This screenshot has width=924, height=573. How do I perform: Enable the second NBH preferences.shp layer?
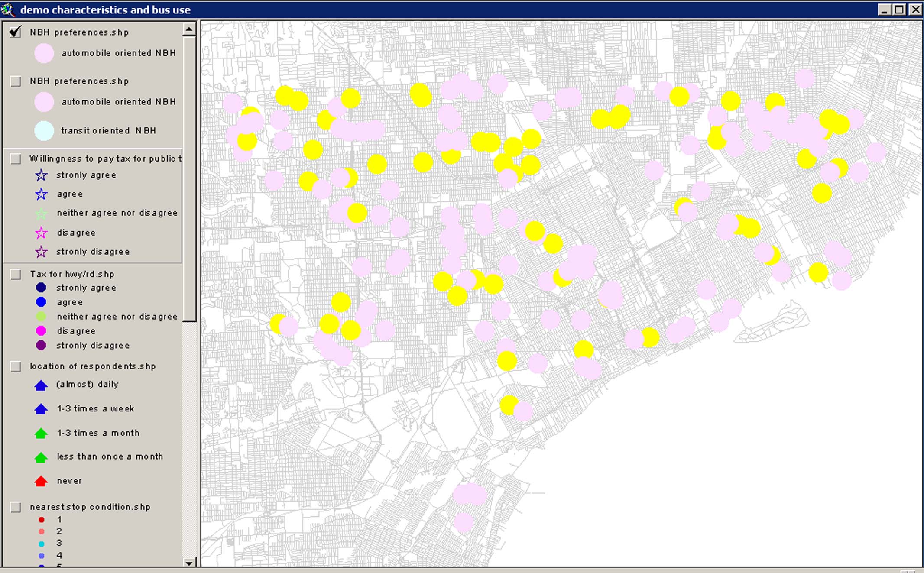[x=16, y=81]
